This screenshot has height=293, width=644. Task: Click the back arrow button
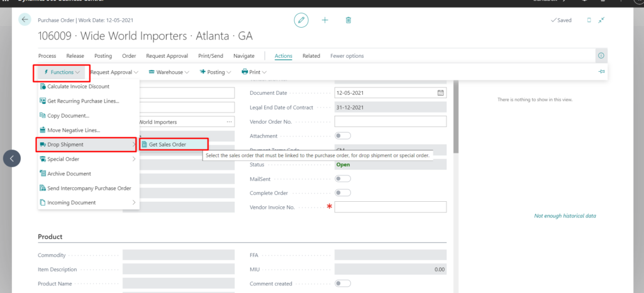click(25, 19)
